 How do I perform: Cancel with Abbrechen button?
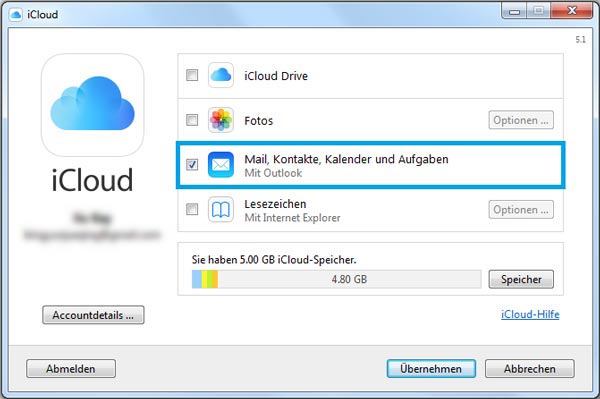click(x=530, y=369)
